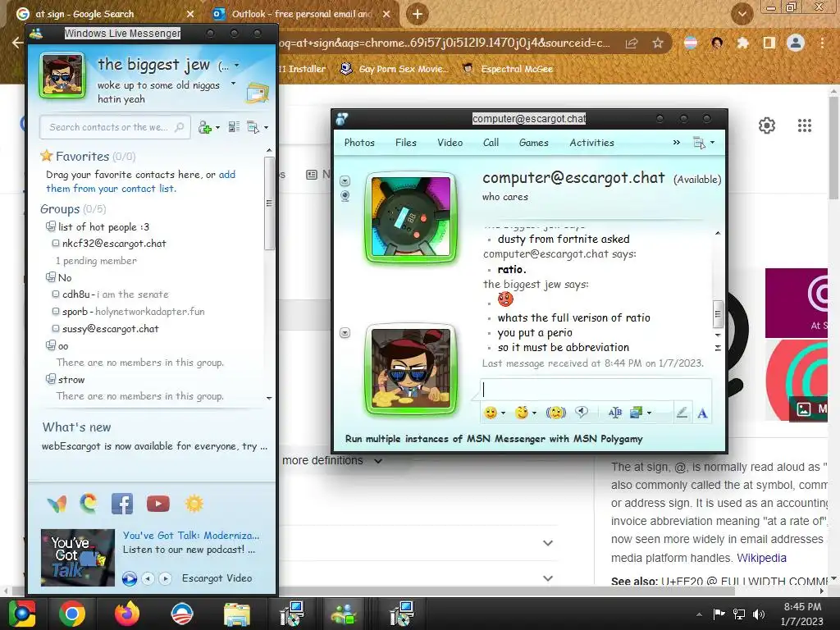
Task: Click 'Run multiple instances of MSN Messenger' ad text
Action: [494, 439]
